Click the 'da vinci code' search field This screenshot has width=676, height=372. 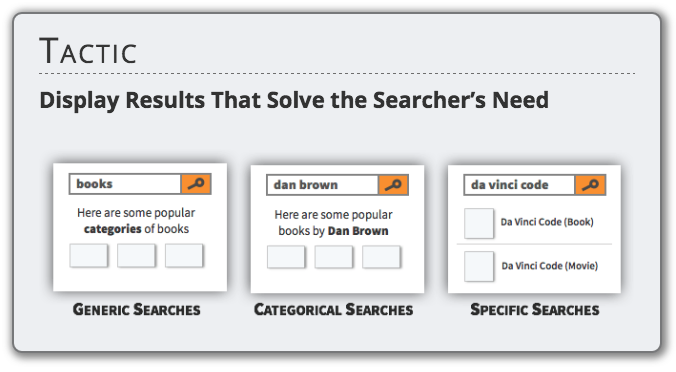[520, 185]
